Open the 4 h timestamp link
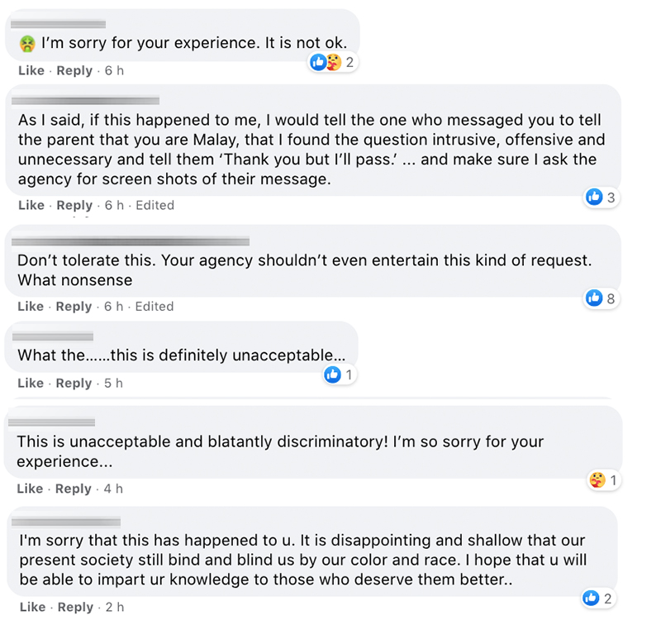The image size is (661, 644). tap(113, 489)
